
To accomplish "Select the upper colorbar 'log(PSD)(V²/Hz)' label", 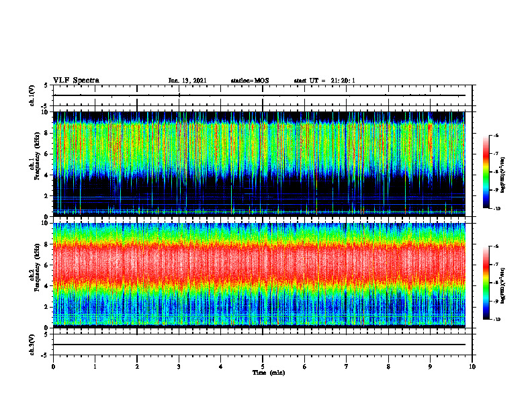I will (x=503, y=175).
